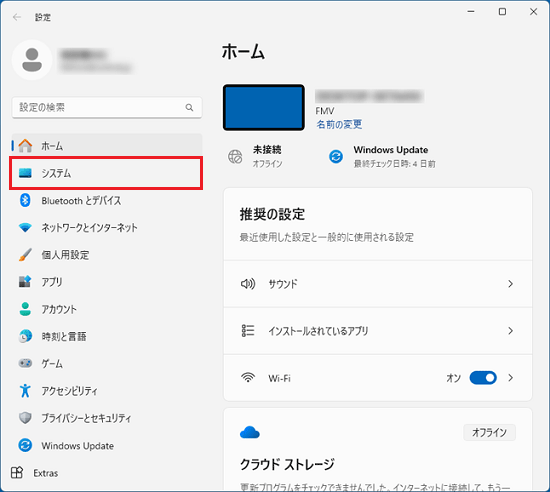
Task: Click the sidebar Windows Update sync icon
Action: point(25,445)
